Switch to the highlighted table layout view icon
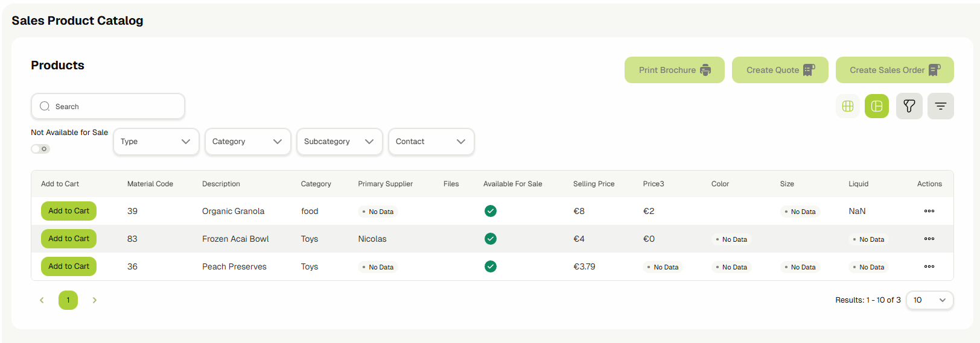Image resolution: width=980 pixels, height=343 pixels. (876, 106)
